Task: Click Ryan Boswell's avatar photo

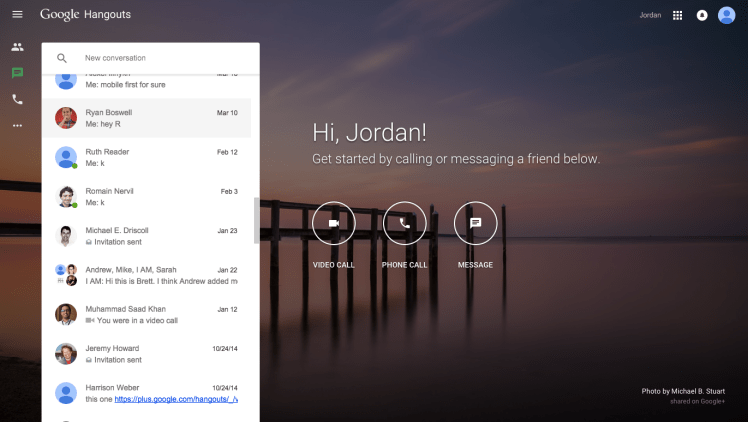Action: (x=66, y=118)
